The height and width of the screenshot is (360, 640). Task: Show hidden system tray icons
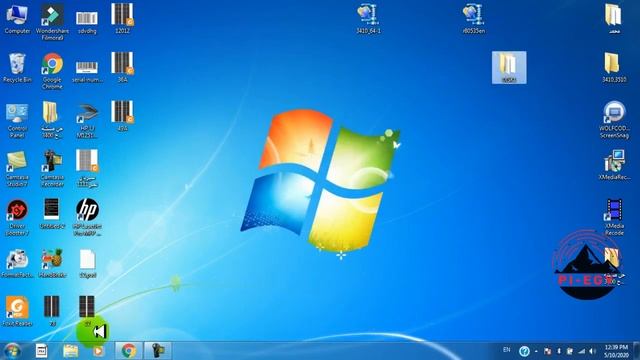point(536,351)
